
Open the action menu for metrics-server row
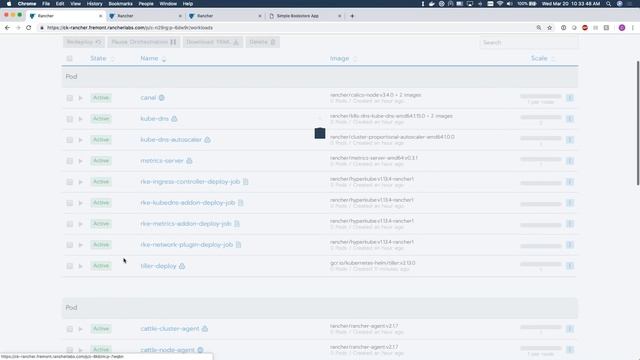[x=570, y=161]
